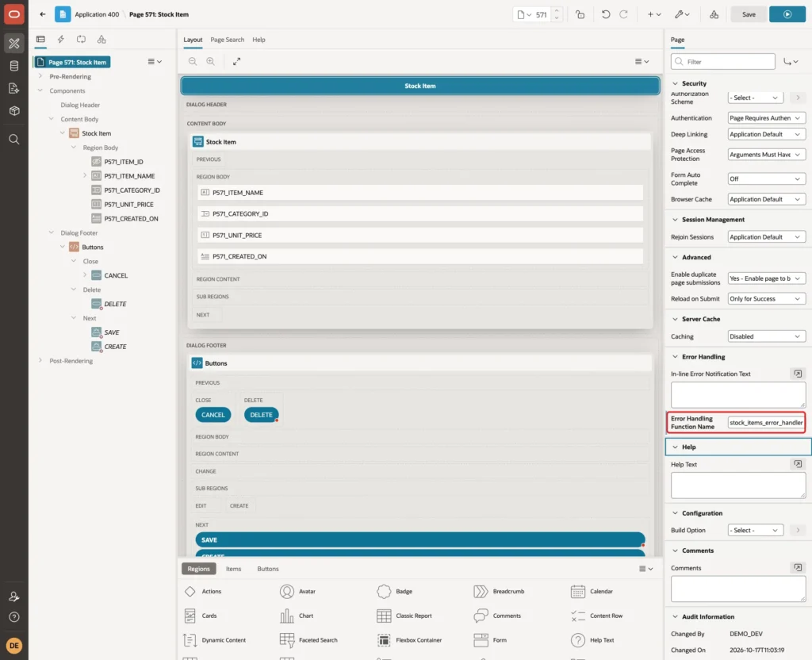Open the help question mark icon
This screenshot has height=660, width=812.
pos(14,617)
